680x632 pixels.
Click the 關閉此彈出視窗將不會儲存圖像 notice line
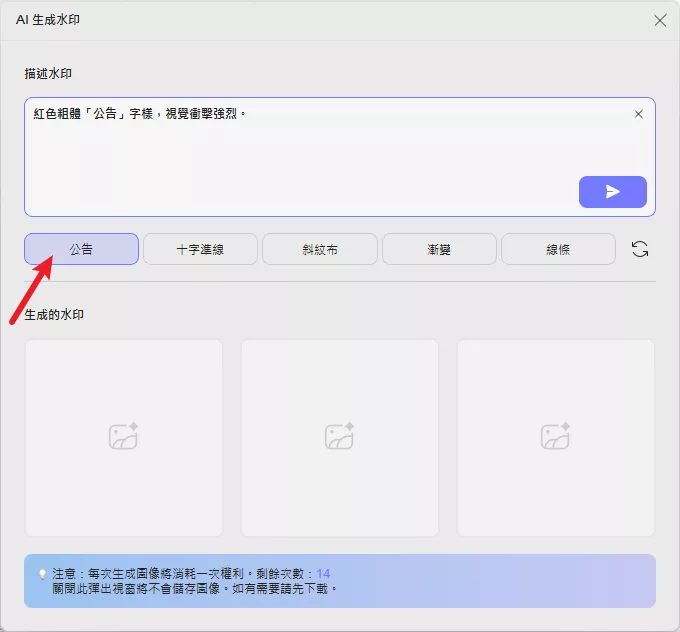[194, 589]
